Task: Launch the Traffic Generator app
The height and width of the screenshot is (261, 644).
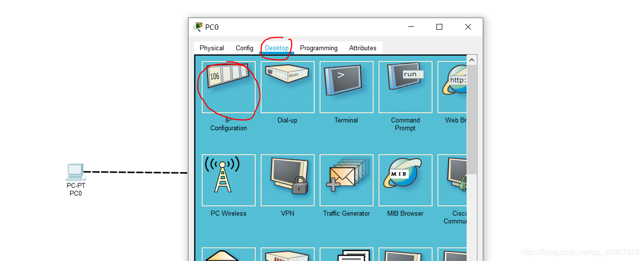Action: (346, 180)
